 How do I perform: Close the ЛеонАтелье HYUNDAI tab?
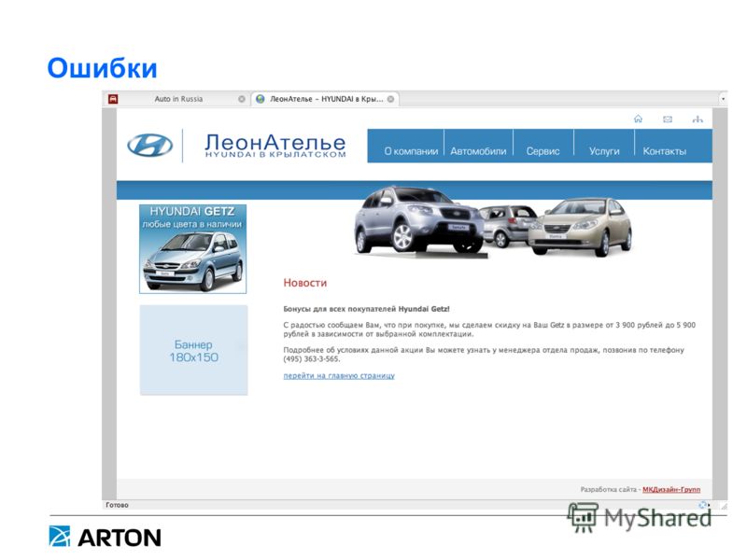click(390, 99)
